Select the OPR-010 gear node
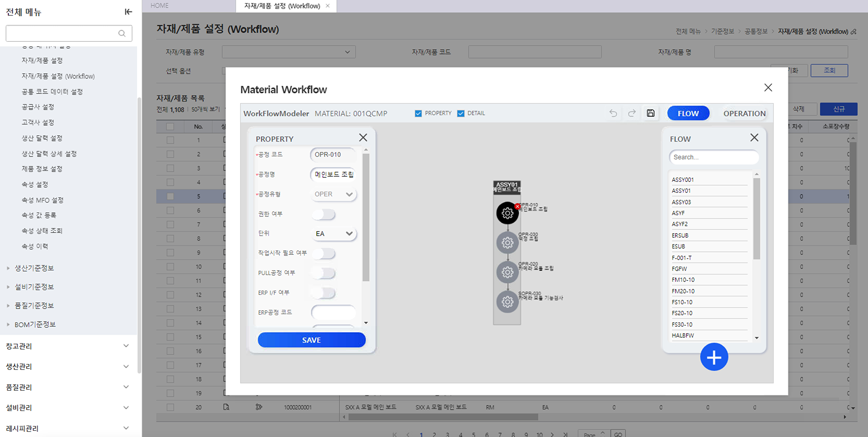This screenshot has width=868, height=437. (507, 214)
